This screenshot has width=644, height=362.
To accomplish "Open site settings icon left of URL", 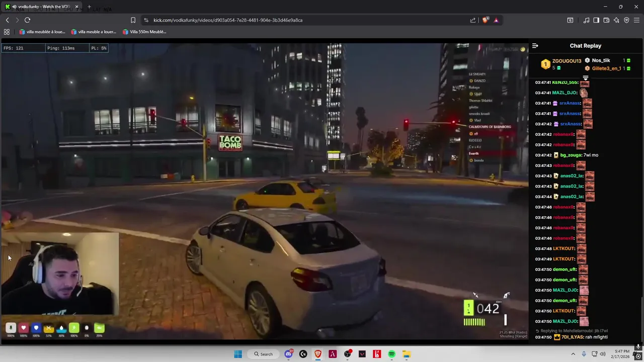I will [146, 20].
